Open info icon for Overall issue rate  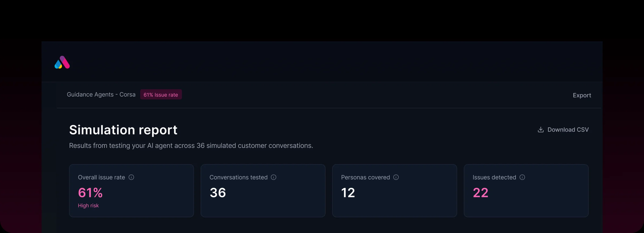tap(131, 177)
